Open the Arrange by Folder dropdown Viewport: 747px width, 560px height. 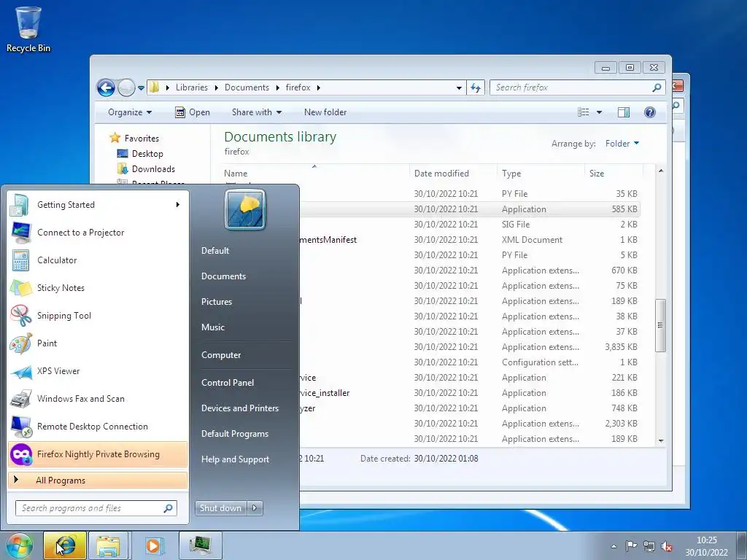622,144
